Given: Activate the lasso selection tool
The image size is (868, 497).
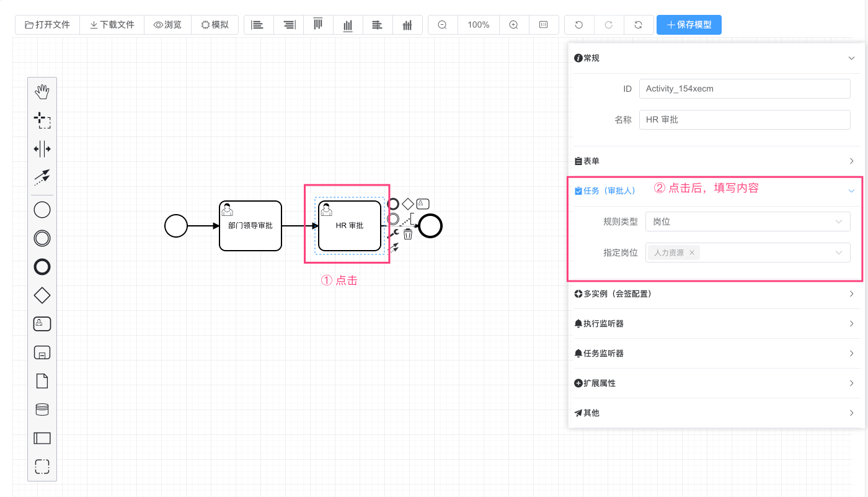Looking at the screenshot, I should (42, 120).
